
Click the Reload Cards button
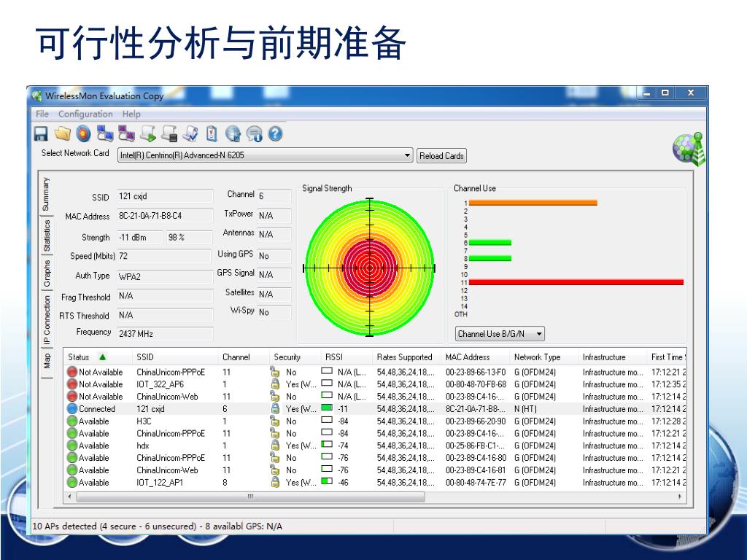(441, 156)
